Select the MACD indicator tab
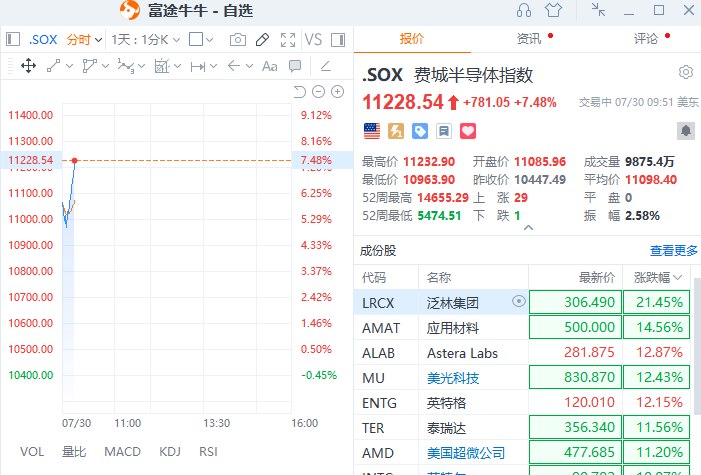The image size is (701, 475). click(x=122, y=452)
